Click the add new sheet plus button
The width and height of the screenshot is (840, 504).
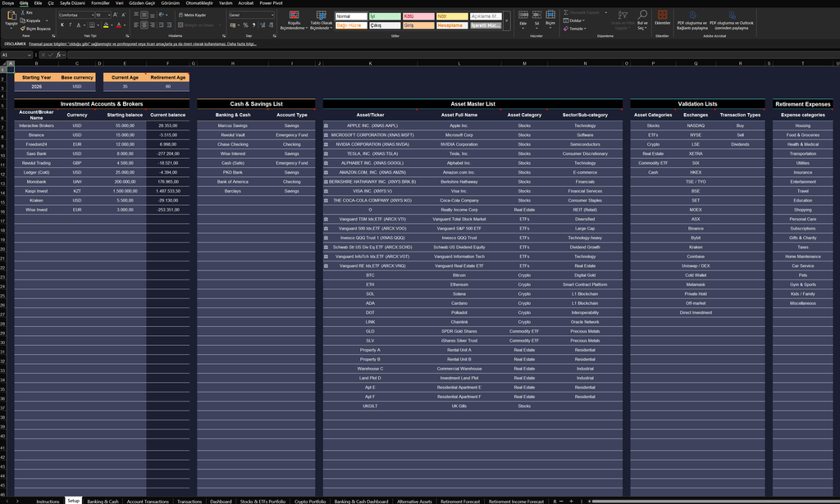click(571, 502)
